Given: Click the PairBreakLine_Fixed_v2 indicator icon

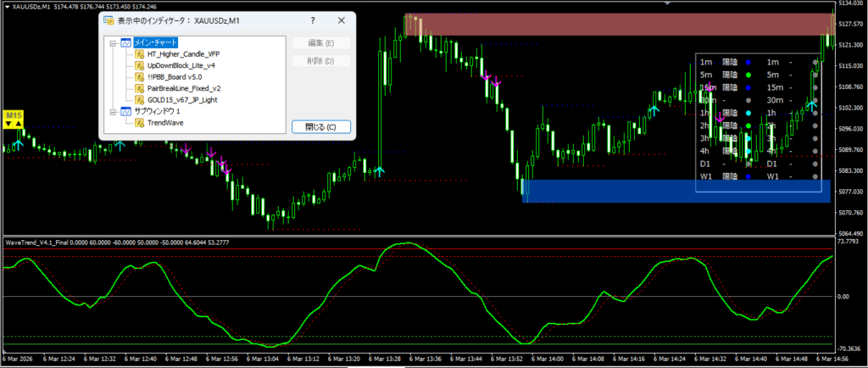Looking at the screenshot, I should coord(139,87).
